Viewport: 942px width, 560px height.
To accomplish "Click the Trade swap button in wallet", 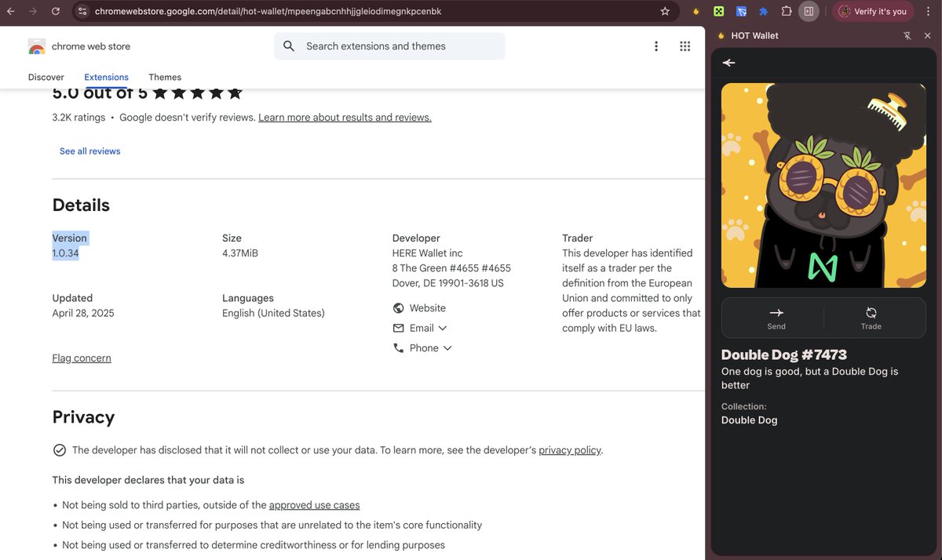I will point(871,318).
